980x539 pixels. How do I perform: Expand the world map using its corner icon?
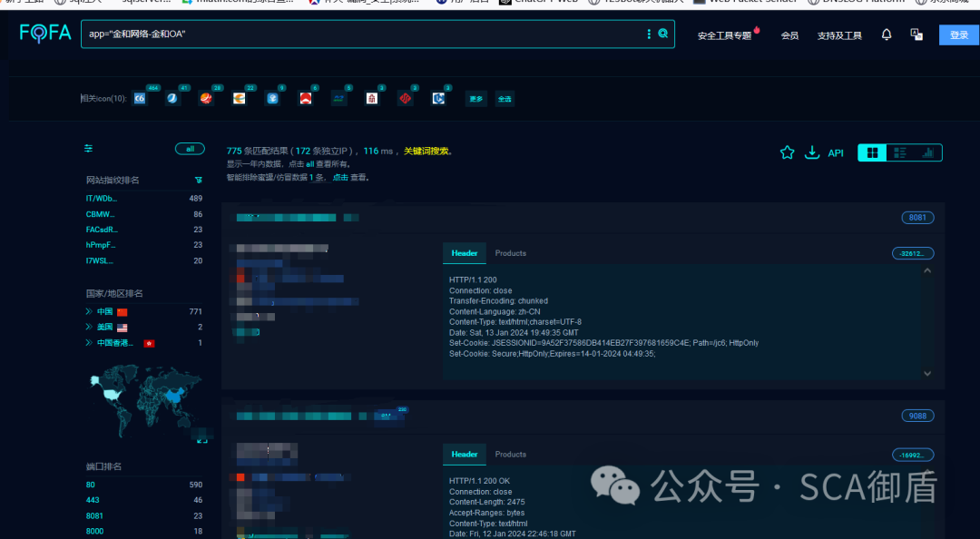pos(201,440)
